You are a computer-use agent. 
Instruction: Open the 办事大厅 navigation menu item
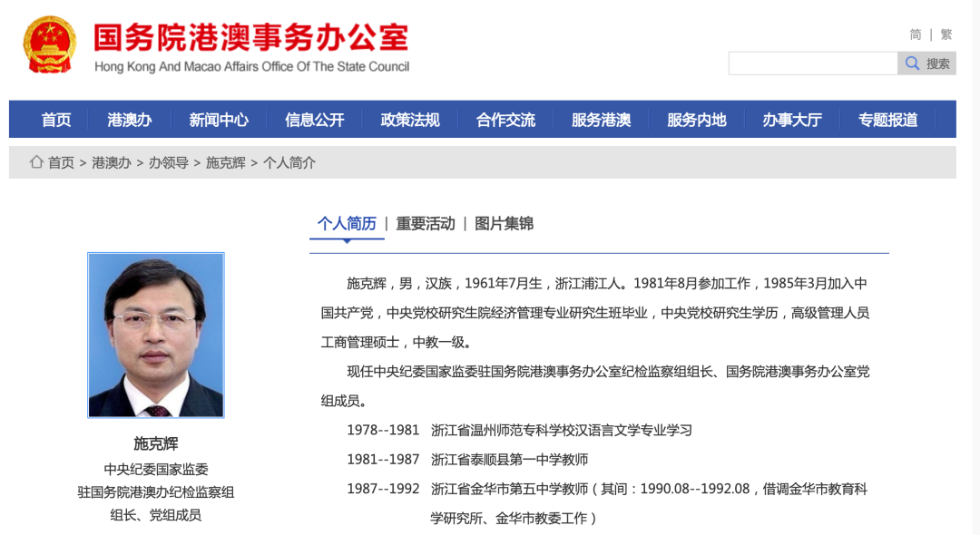(x=792, y=119)
